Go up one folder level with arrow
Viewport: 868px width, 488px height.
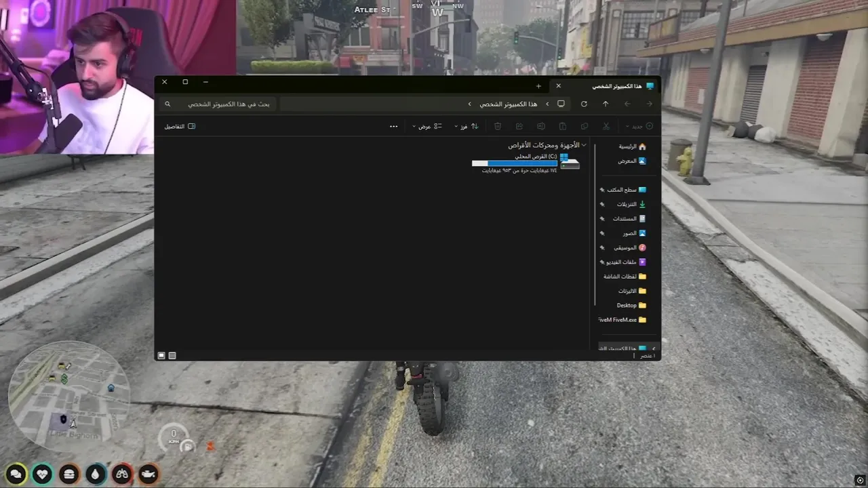[x=606, y=104]
